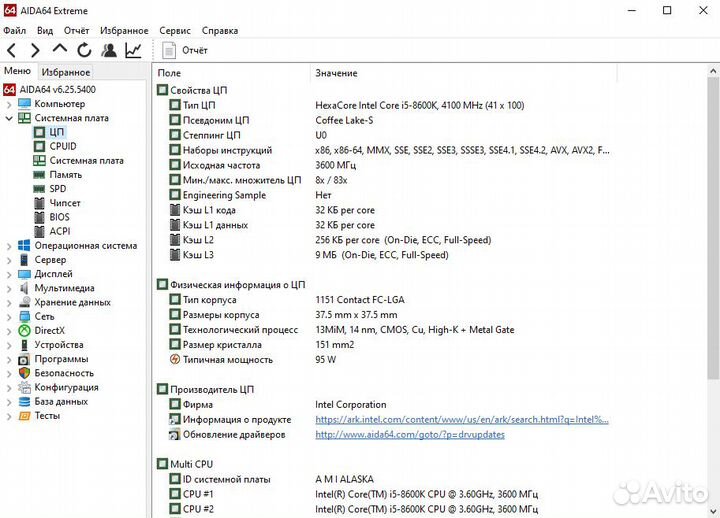Click the Сеть network icon
This screenshot has width=720, height=518.
[x=24, y=316]
